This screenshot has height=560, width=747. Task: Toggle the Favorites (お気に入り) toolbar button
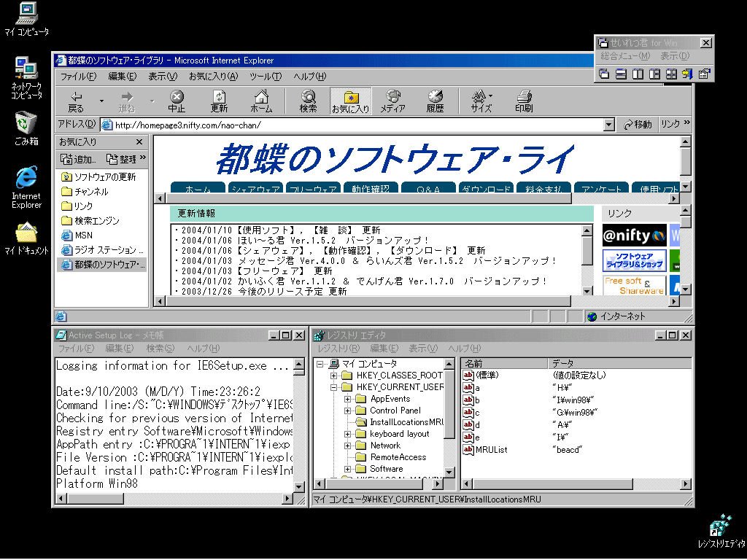pyautogui.click(x=351, y=101)
